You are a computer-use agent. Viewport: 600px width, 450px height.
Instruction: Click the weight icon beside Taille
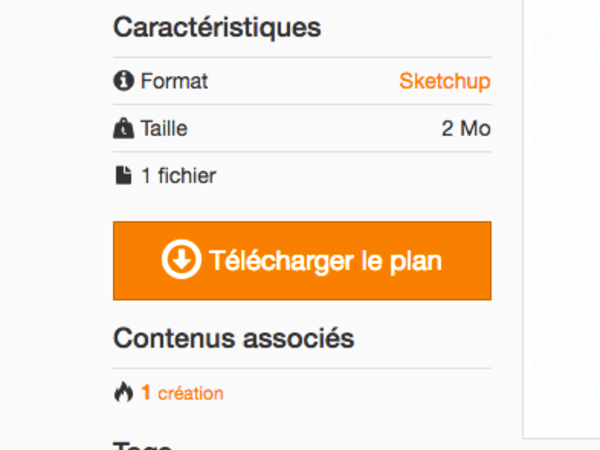123,129
